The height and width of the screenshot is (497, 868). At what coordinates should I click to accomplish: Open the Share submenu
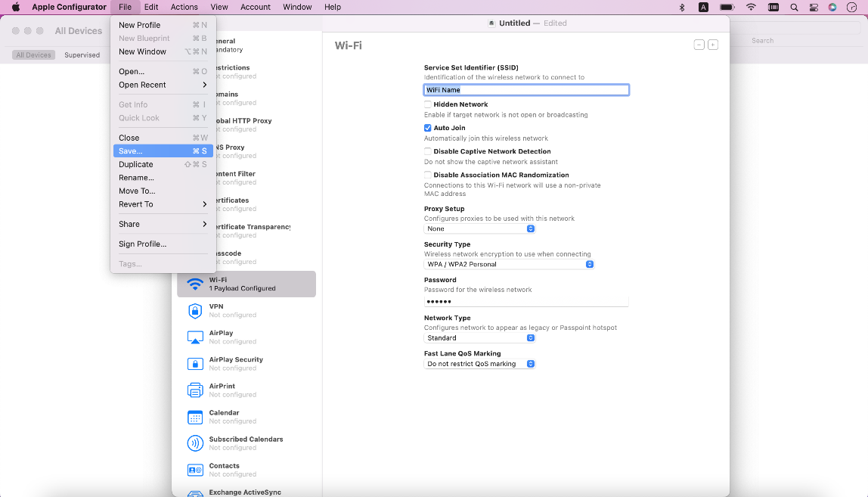coord(163,225)
